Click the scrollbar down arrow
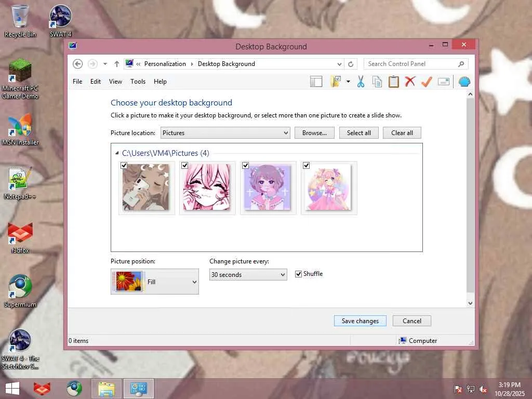 click(x=470, y=303)
